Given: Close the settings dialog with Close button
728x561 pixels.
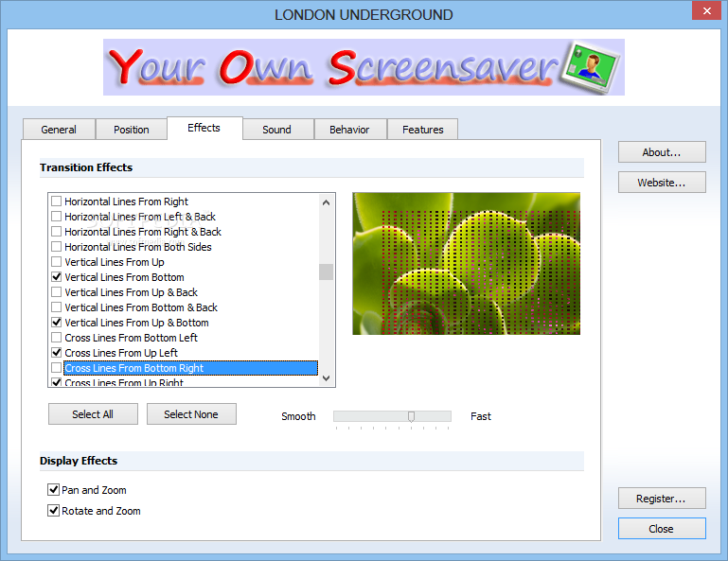Looking at the screenshot, I should click(x=662, y=529).
